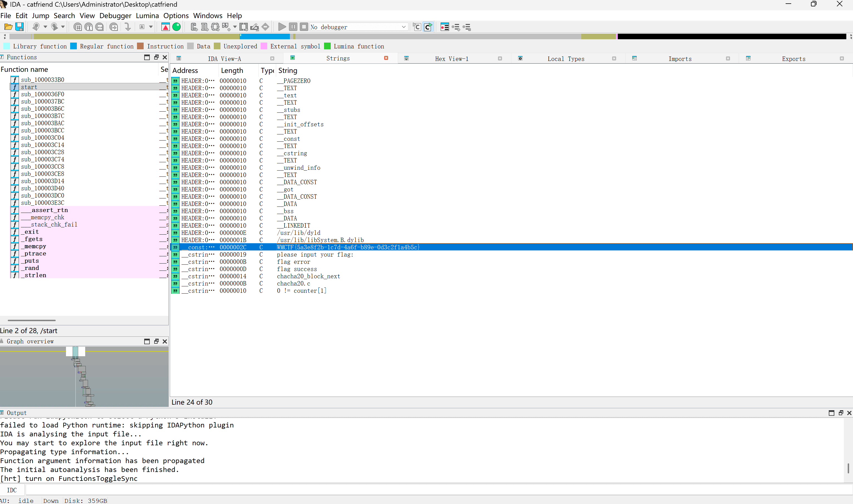Screen dimensions: 853x504
Task: Click the create-code 'C' structure icon
Action: tap(194, 27)
